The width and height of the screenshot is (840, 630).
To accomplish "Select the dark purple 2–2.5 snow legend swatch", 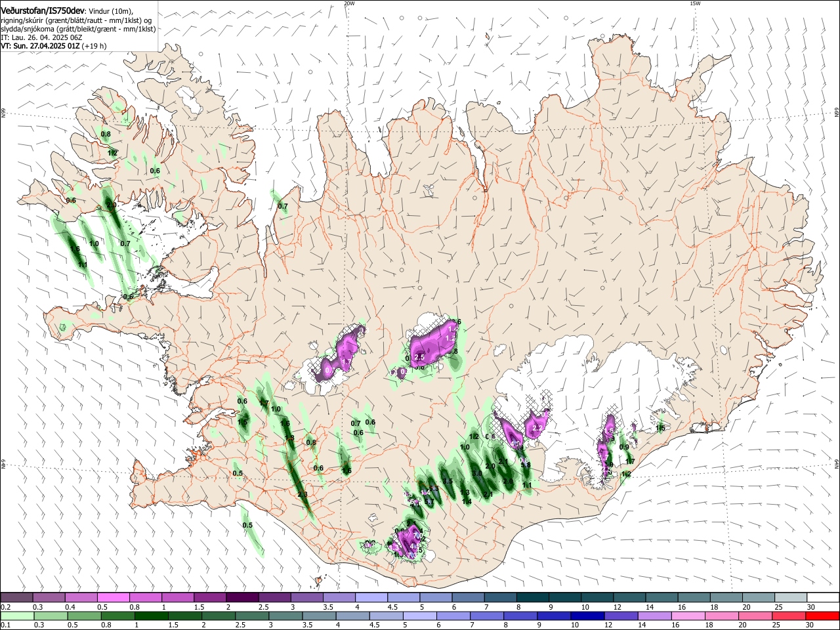I will coord(241,598).
